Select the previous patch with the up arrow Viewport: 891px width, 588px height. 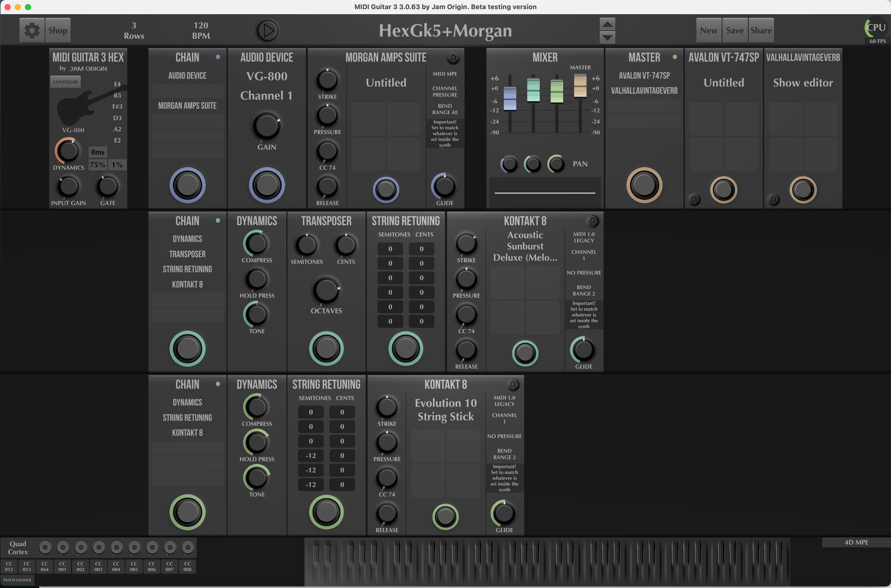607,24
